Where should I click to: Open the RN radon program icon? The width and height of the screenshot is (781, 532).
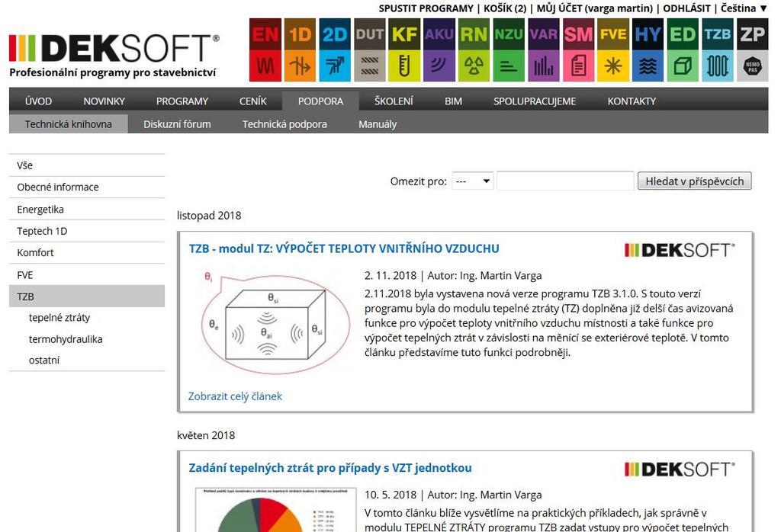pos(474,50)
